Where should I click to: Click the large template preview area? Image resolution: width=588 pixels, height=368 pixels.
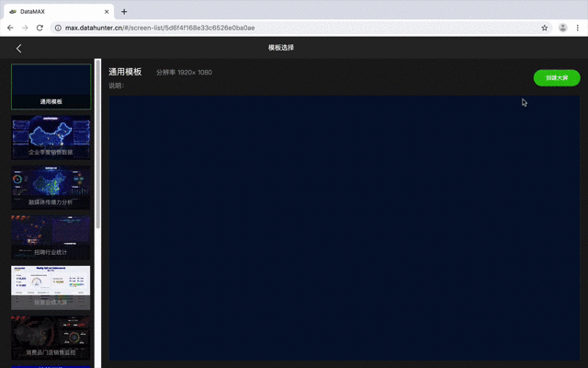coord(345,228)
